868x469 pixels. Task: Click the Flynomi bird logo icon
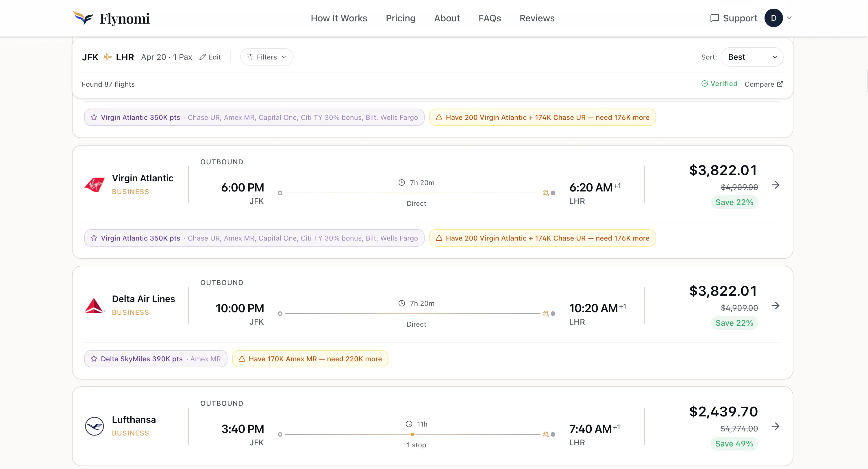(83, 18)
